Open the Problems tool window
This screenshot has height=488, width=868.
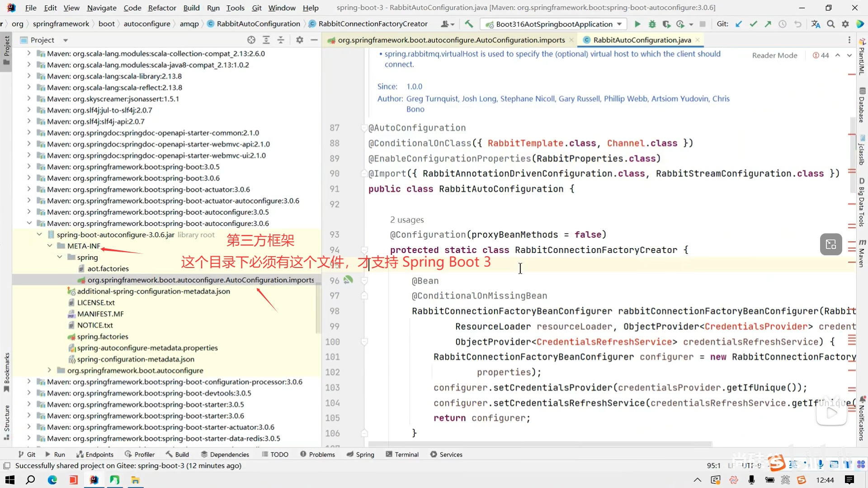point(317,455)
